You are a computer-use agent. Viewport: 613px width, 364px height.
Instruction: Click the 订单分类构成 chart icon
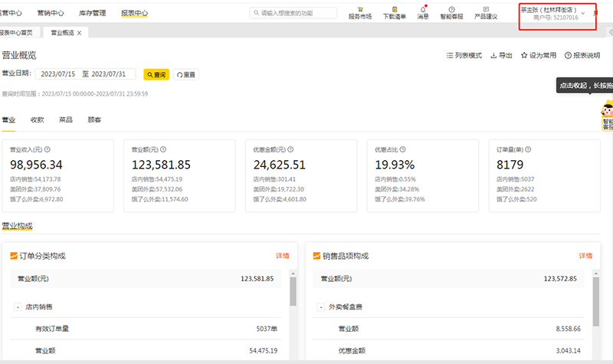(x=14, y=256)
